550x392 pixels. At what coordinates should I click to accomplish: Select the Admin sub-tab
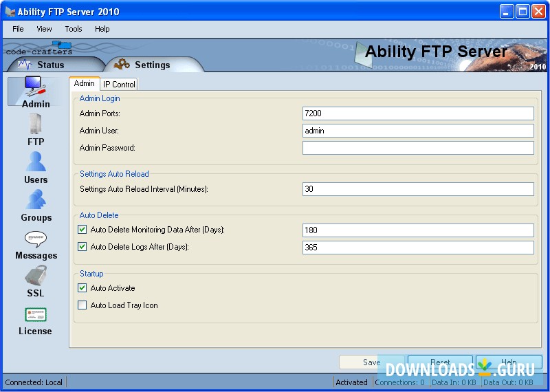point(84,83)
